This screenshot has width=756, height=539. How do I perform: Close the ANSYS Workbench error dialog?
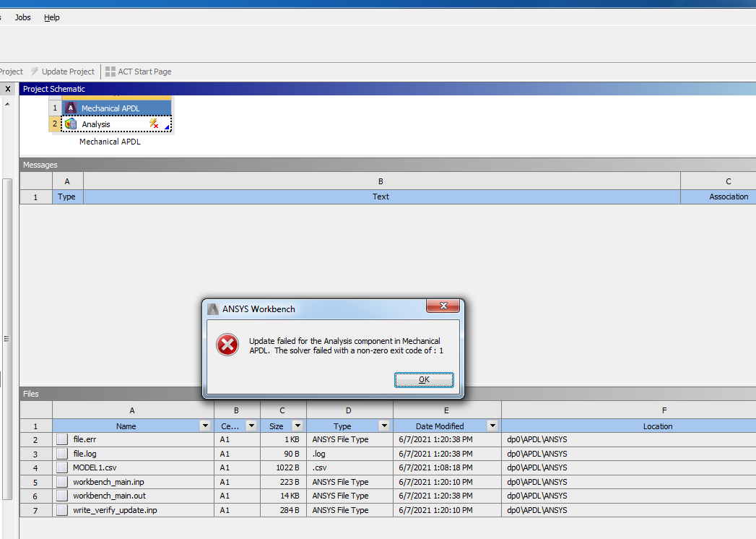(x=443, y=306)
